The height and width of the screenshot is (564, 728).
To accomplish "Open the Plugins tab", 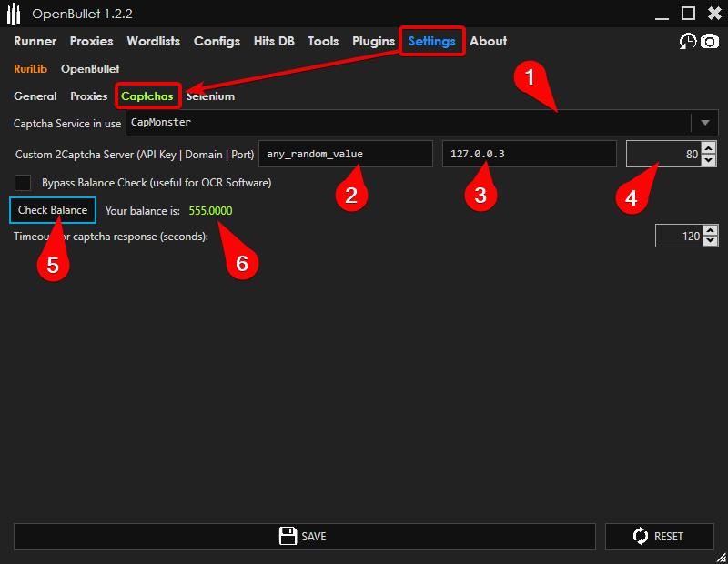I will click(373, 41).
